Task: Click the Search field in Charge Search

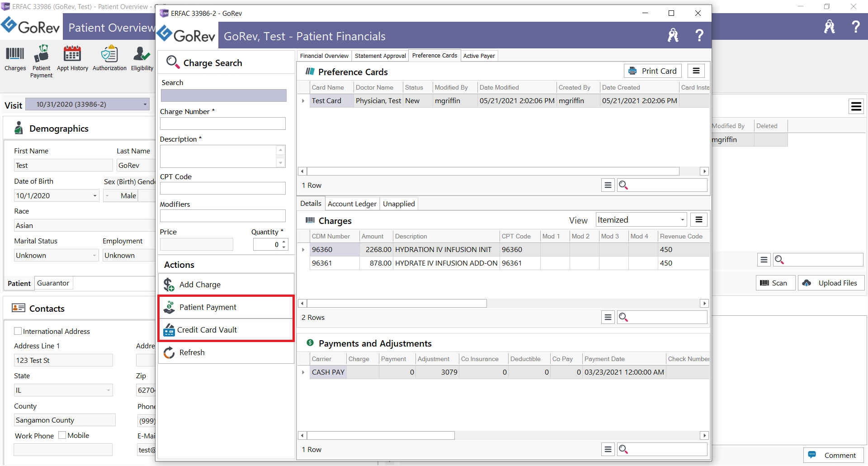Action: [x=223, y=95]
